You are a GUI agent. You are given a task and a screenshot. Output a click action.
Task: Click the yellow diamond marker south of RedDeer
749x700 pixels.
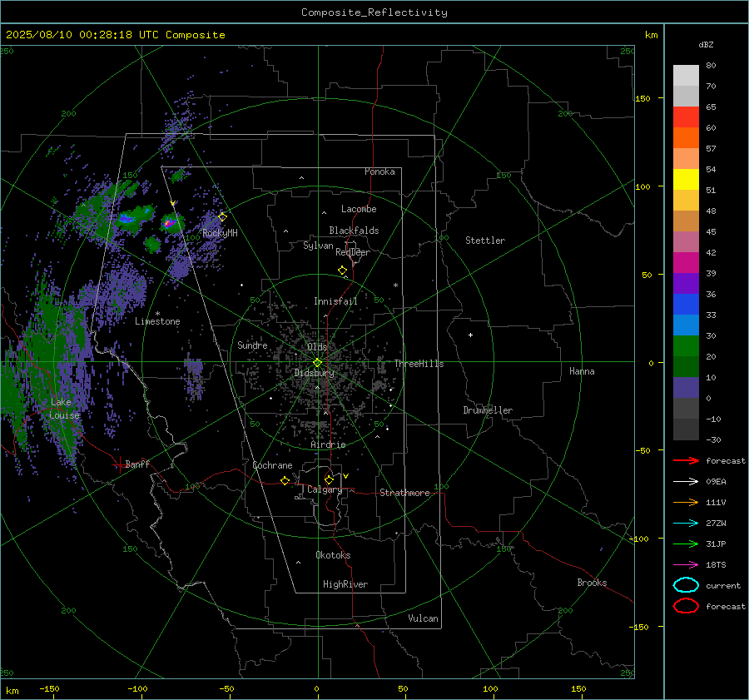click(x=343, y=271)
